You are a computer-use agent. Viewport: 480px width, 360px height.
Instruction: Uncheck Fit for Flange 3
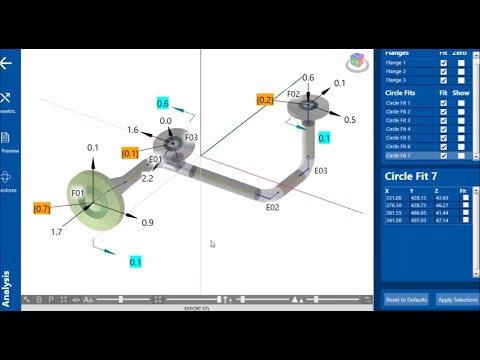point(443,80)
